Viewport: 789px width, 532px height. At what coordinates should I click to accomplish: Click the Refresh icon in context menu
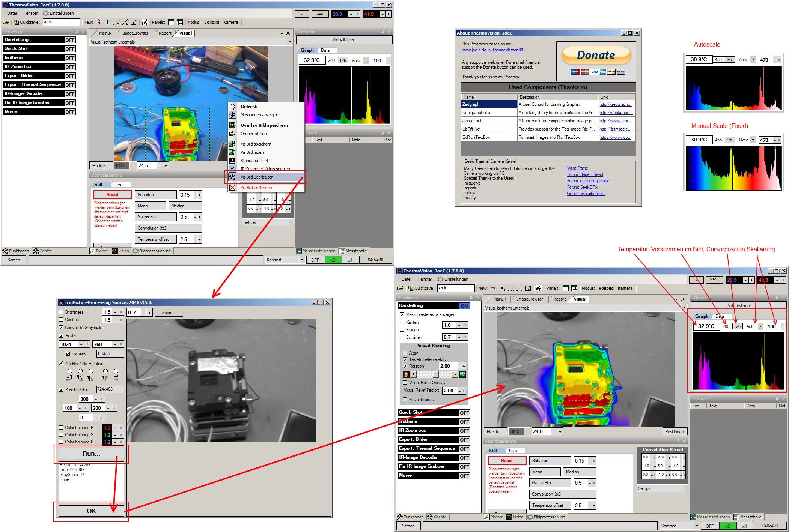(x=232, y=107)
